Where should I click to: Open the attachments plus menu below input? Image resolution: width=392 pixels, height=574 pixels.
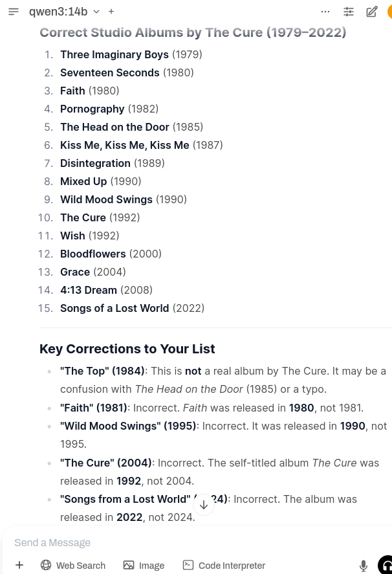(x=19, y=565)
